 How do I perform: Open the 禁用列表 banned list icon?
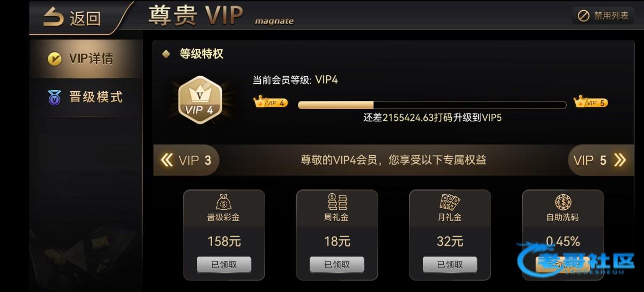[583, 16]
